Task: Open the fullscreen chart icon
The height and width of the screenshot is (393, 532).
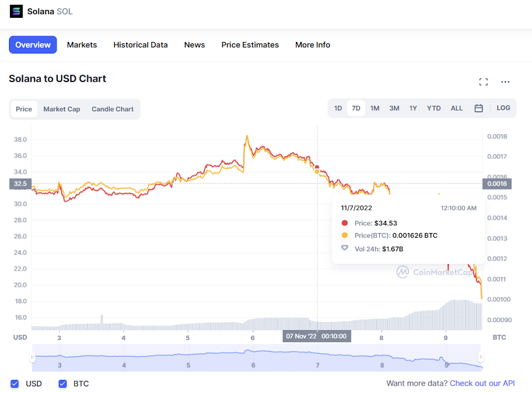Action: 484,82
